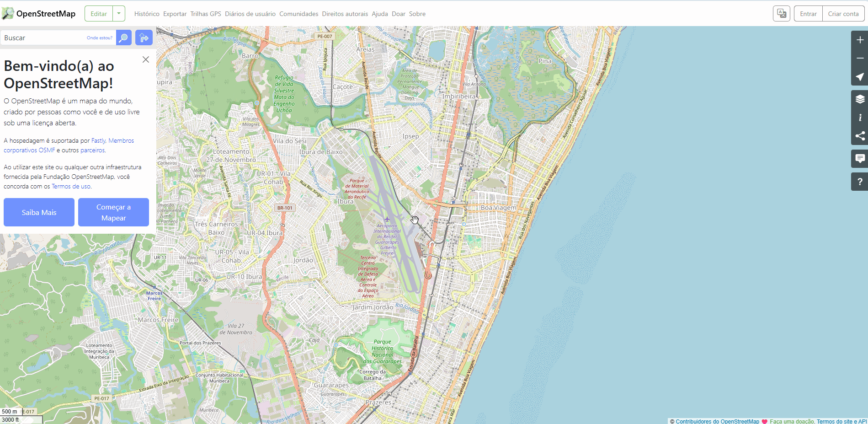Click the zoom out minus icon
868x424 pixels.
pos(859,58)
